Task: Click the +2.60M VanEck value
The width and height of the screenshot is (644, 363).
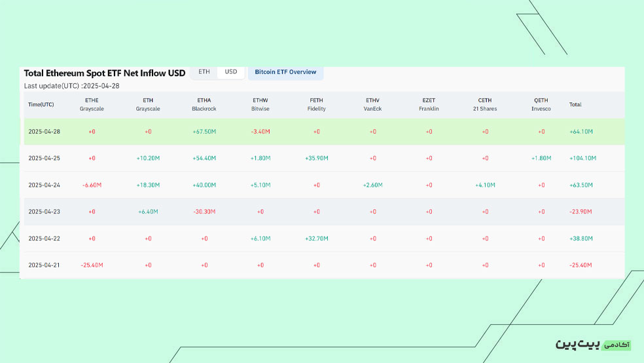Action: 372,185
